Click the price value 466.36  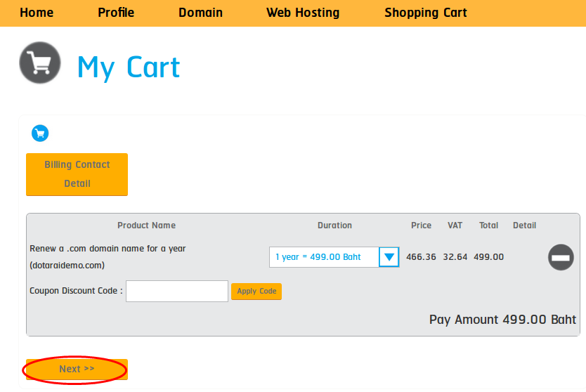[x=421, y=257]
